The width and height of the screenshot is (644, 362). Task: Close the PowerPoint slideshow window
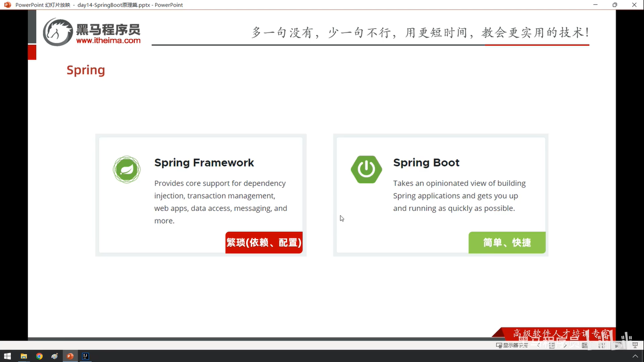click(634, 5)
